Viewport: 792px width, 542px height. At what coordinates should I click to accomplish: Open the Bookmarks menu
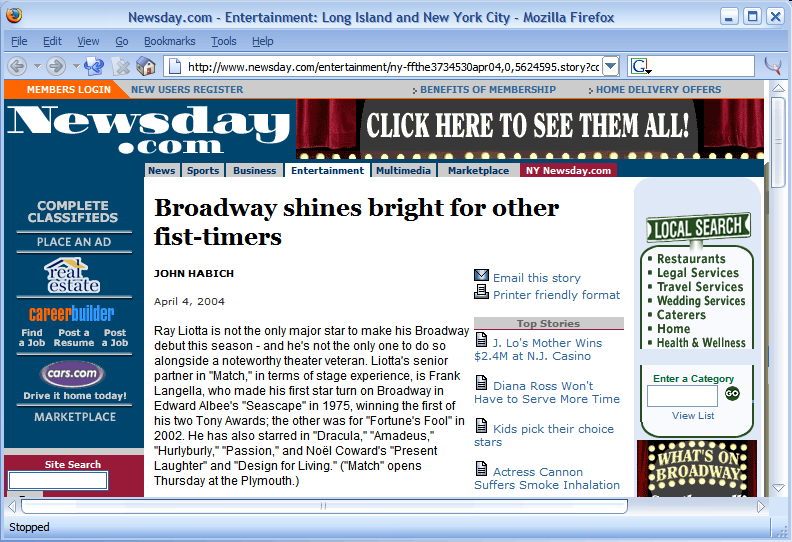[170, 41]
